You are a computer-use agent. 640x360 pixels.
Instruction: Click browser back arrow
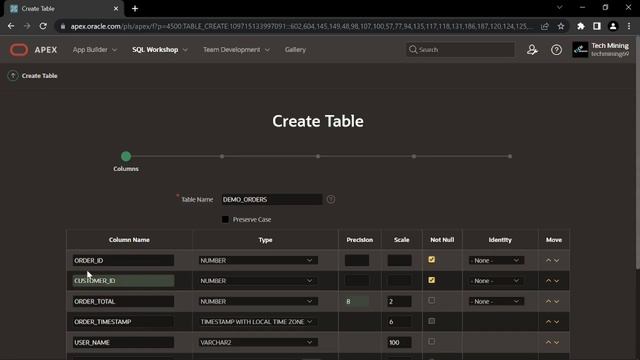[11, 26]
